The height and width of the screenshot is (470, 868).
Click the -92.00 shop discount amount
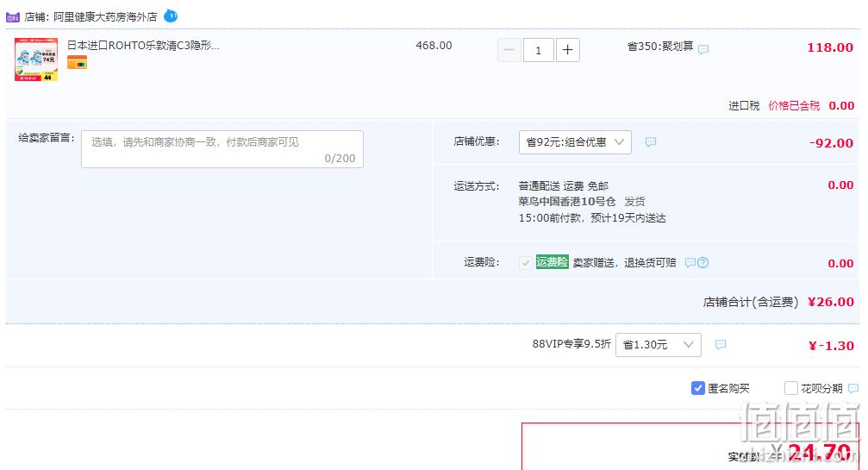pyautogui.click(x=831, y=143)
